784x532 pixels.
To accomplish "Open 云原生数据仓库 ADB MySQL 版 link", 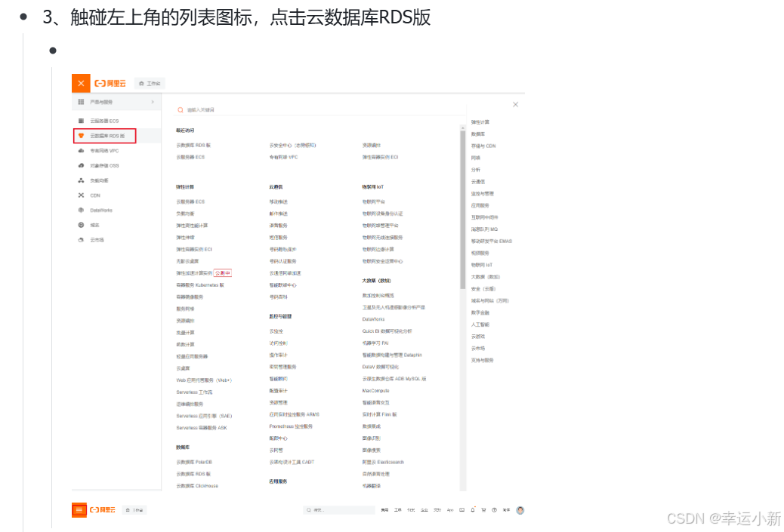I will (394, 379).
